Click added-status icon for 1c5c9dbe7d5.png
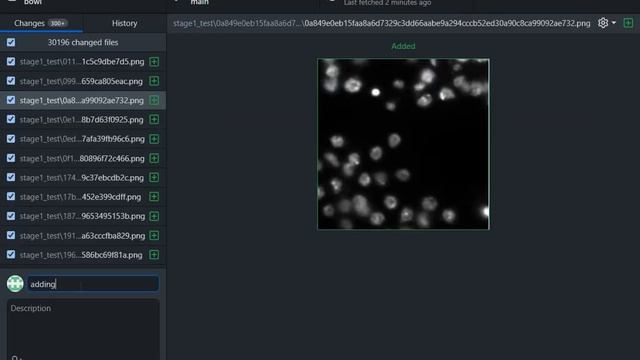Image resolution: width=640 pixels, height=360 pixels. (154, 62)
